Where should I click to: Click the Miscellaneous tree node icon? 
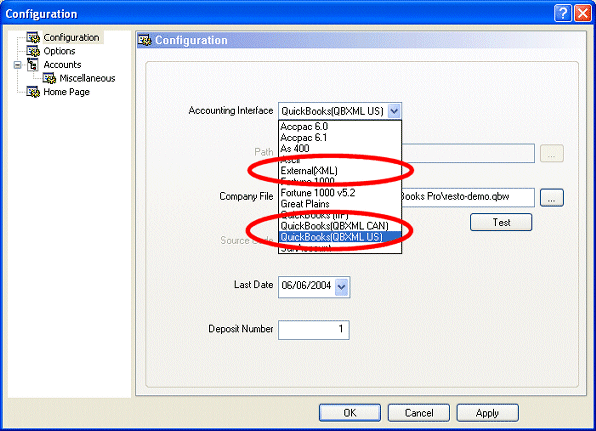(49, 78)
